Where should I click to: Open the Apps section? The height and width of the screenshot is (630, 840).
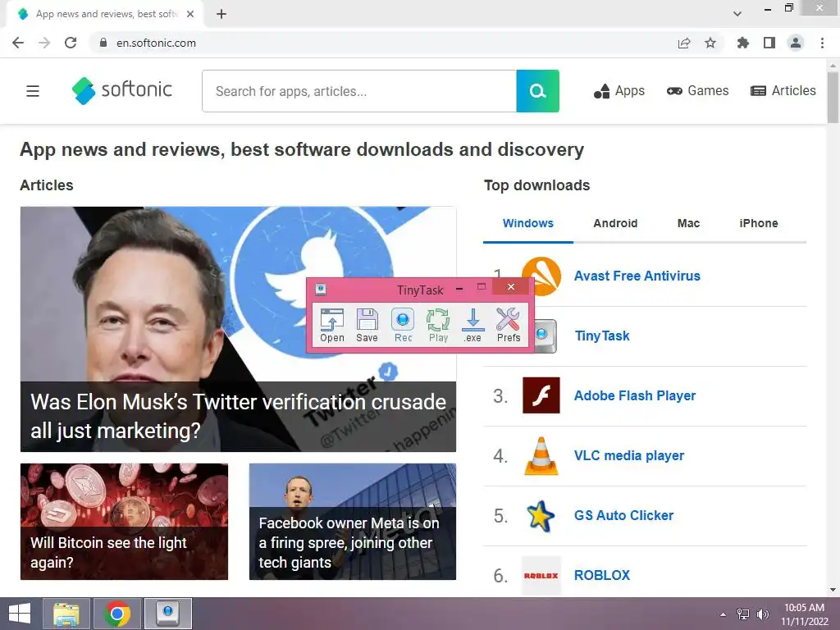click(x=619, y=91)
